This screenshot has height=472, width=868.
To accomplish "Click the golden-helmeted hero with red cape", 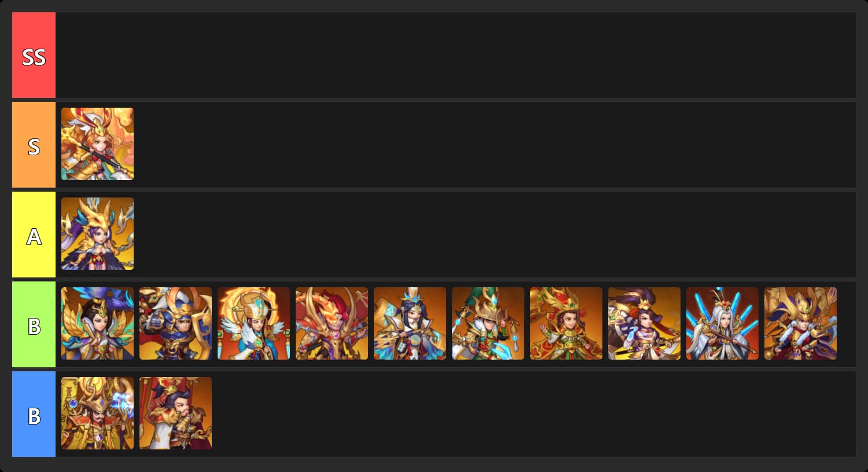I will click(x=800, y=323).
